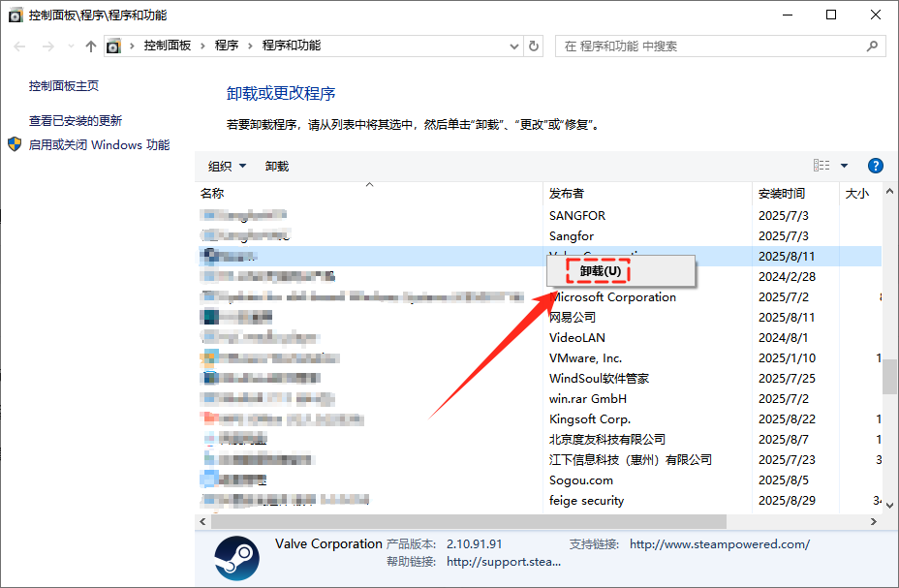Click the date 2025/8/11 of selected row
This screenshot has height=588, width=899.
pyautogui.click(x=787, y=256)
